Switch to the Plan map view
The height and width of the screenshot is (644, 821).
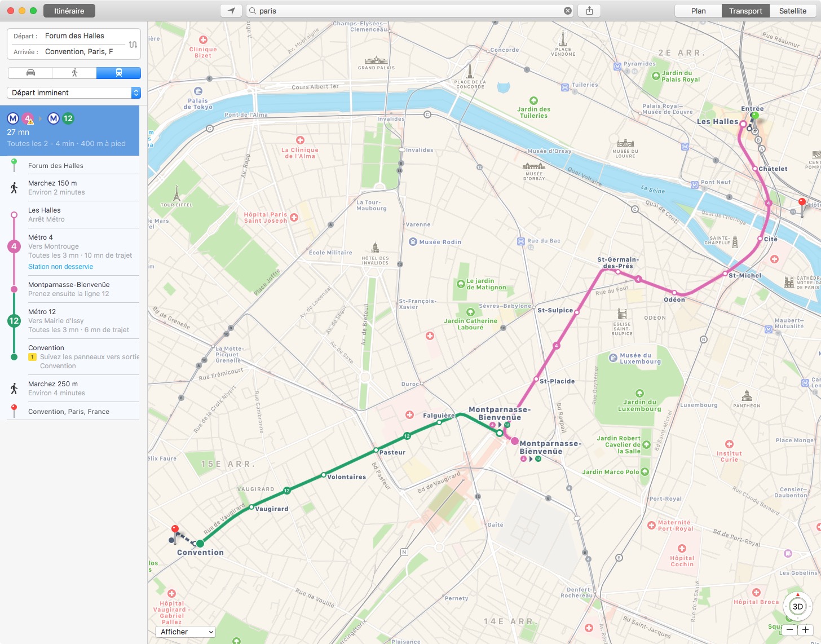698,11
